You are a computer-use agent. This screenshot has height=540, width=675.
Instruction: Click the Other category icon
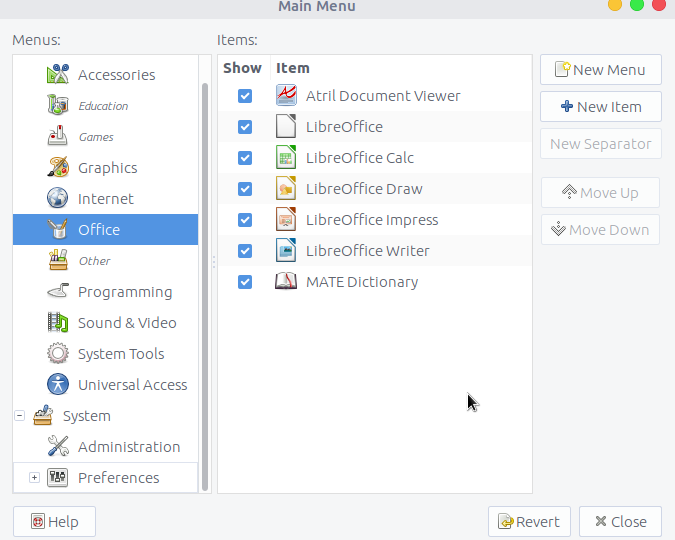pyautogui.click(x=58, y=261)
